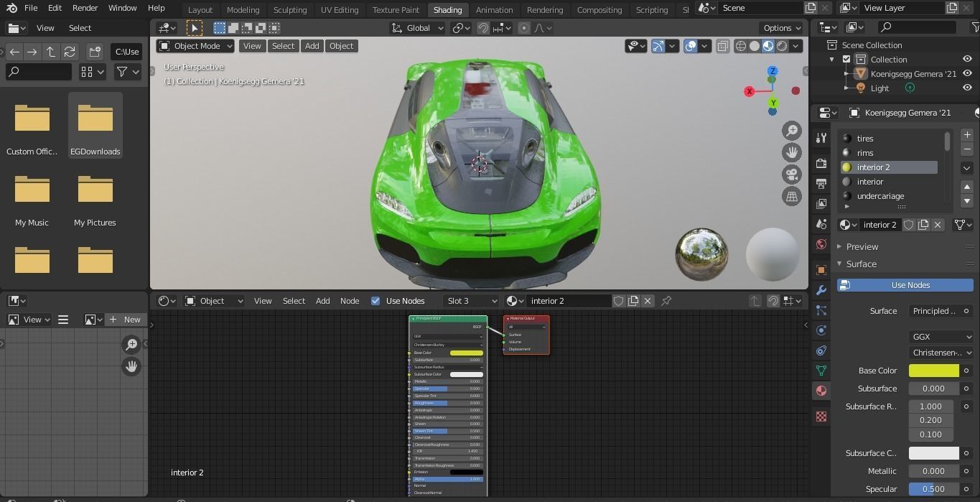Click the New image button
Viewport: 980px width, 502px height.
[125, 320]
